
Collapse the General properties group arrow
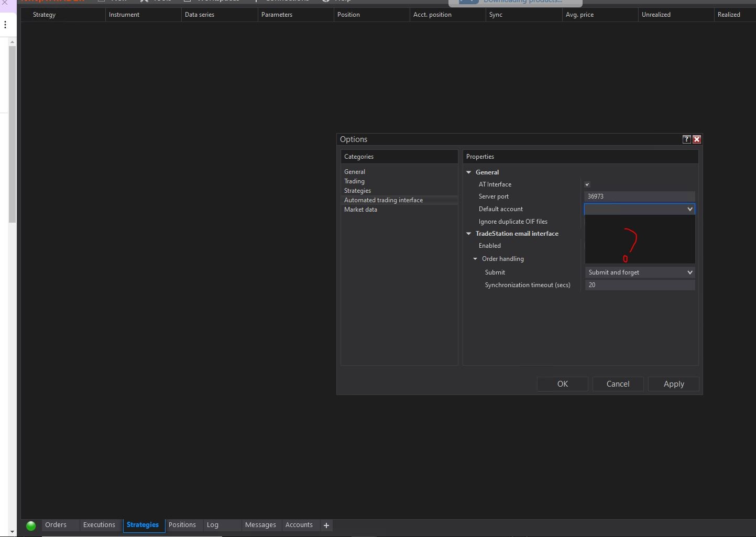click(x=469, y=172)
